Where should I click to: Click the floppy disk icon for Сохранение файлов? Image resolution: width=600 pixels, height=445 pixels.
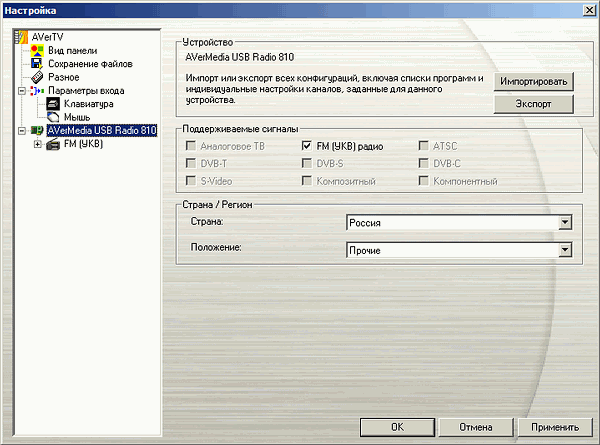[37, 64]
